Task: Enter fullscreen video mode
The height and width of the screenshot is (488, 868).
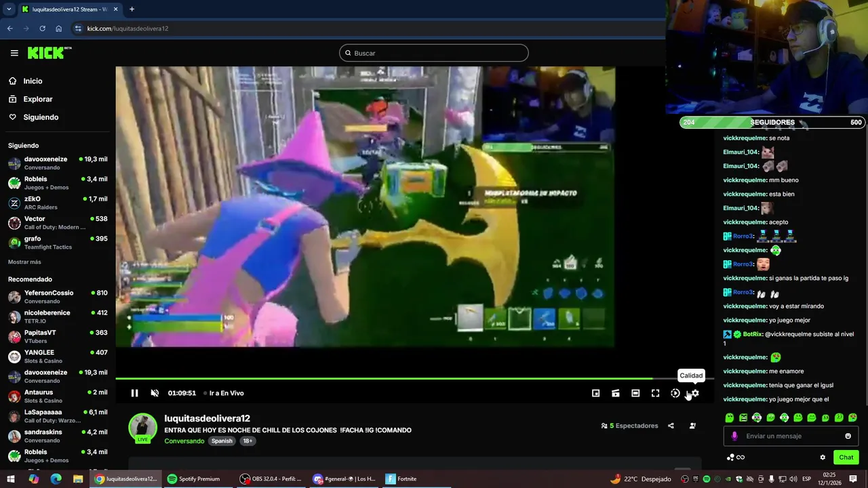Action: 655,393
